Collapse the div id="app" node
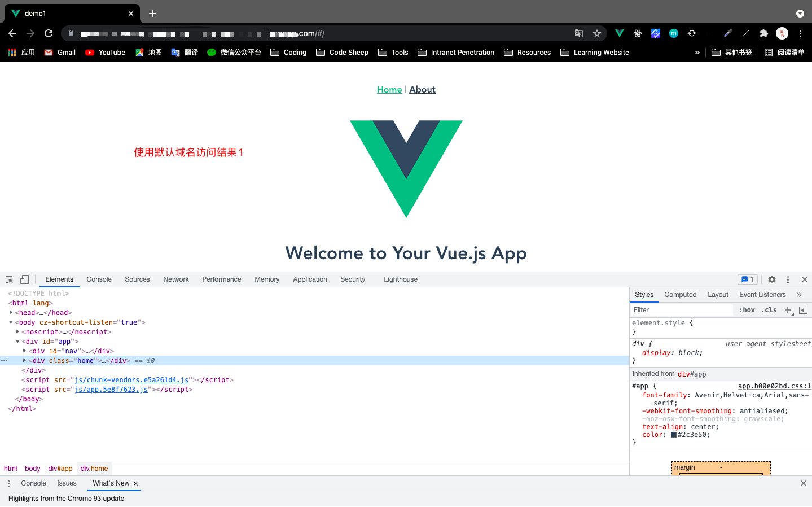The image size is (812, 507). (x=17, y=341)
